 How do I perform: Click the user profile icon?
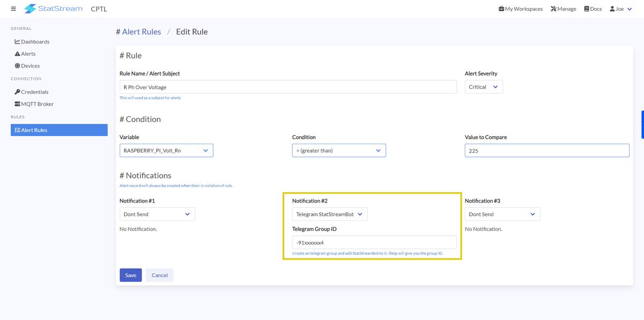(x=612, y=9)
